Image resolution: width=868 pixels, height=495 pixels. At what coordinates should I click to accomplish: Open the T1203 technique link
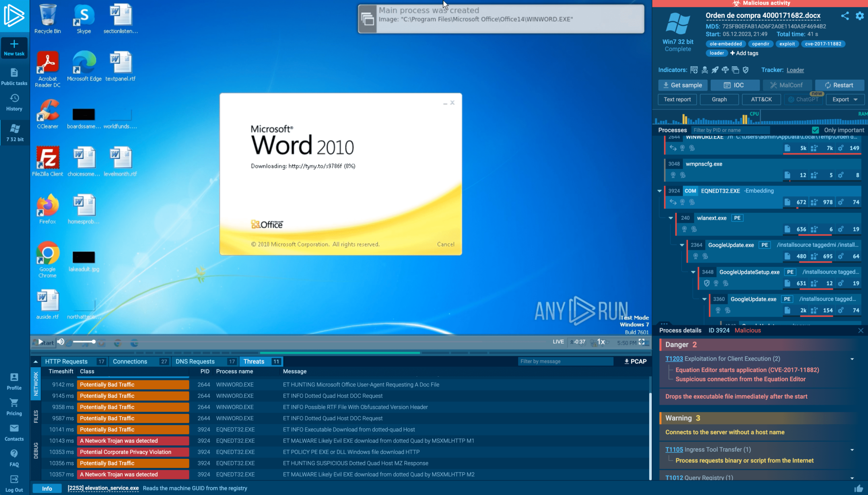pyautogui.click(x=674, y=359)
